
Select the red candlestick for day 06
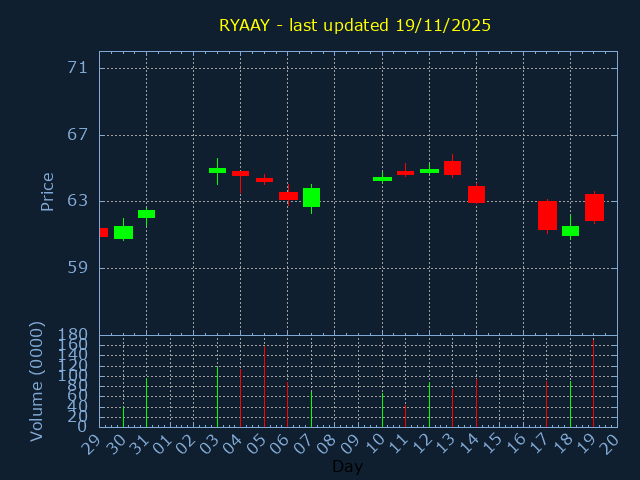point(288,195)
